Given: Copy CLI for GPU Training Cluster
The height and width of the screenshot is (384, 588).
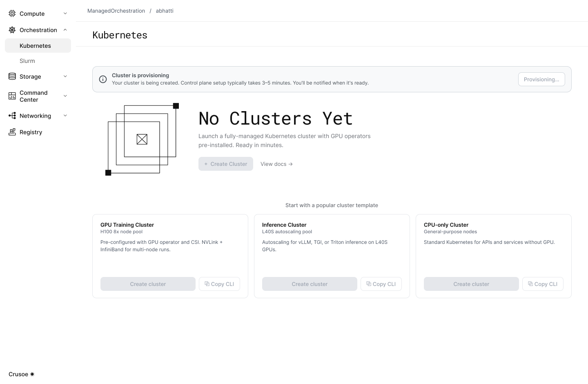Looking at the screenshot, I should (219, 284).
